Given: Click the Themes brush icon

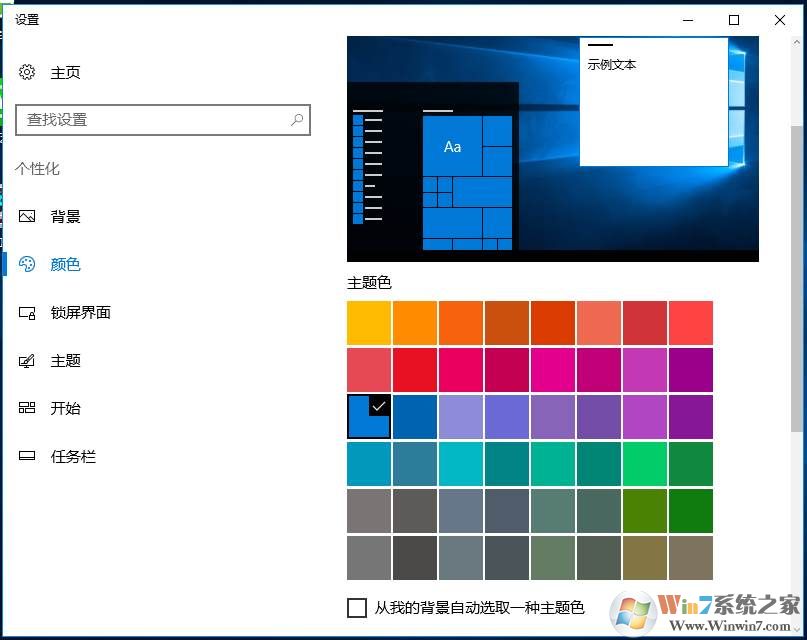Looking at the screenshot, I should pos(27,361).
